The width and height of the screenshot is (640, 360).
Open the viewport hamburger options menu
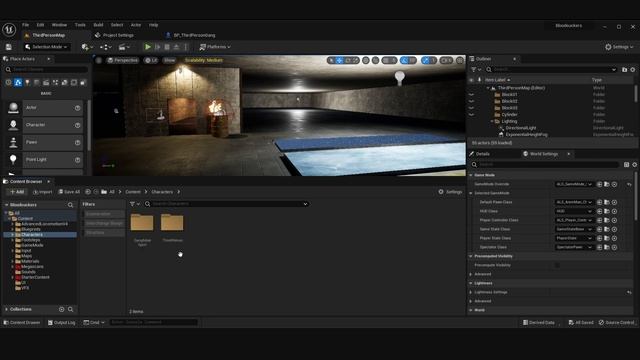coord(99,60)
